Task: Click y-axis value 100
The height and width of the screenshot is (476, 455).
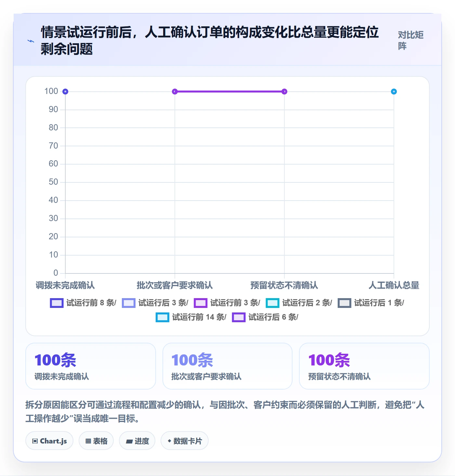Action: pyautogui.click(x=51, y=91)
